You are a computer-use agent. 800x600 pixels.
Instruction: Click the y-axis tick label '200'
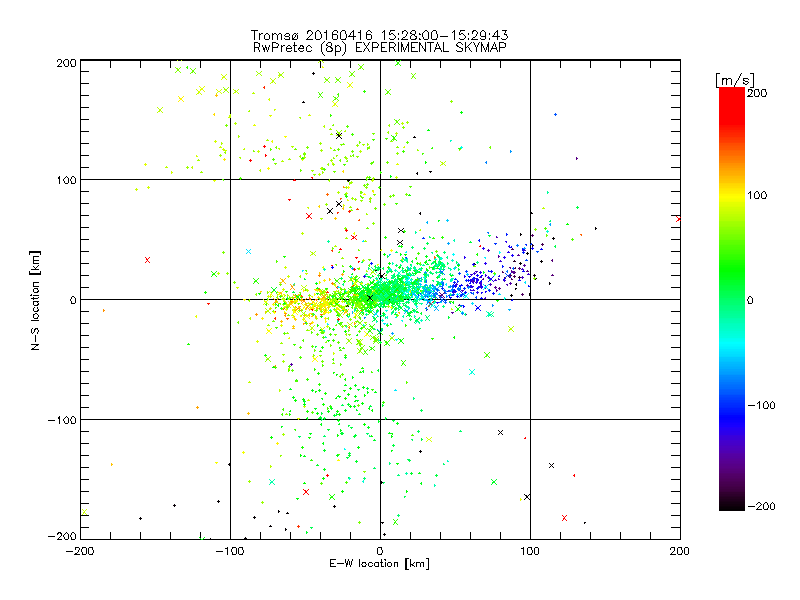(66, 63)
